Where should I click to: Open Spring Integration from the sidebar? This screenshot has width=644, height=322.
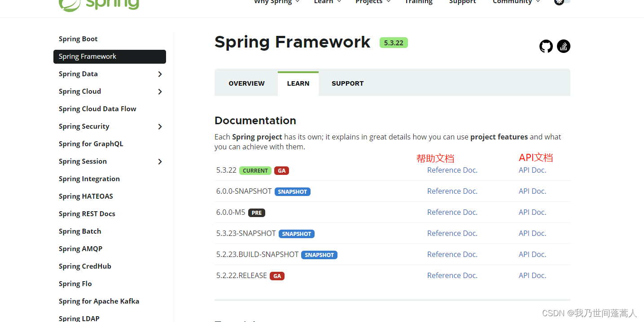pyautogui.click(x=89, y=178)
